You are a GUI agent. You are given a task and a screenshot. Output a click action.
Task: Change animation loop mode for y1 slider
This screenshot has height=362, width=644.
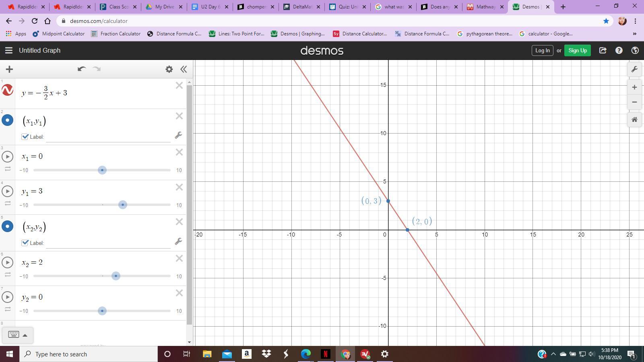click(x=8, y=204)
